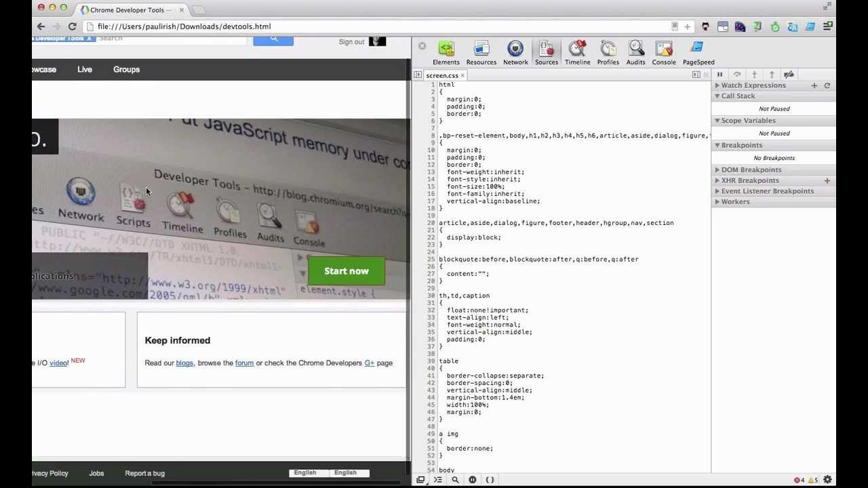
Task: Click the error count indicator
Action: click(x=800, y=480)
